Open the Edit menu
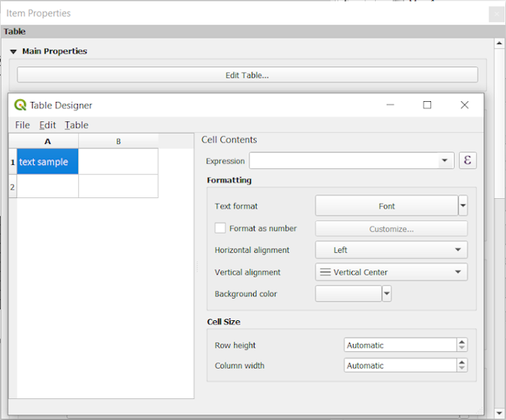 coord(47,125)
